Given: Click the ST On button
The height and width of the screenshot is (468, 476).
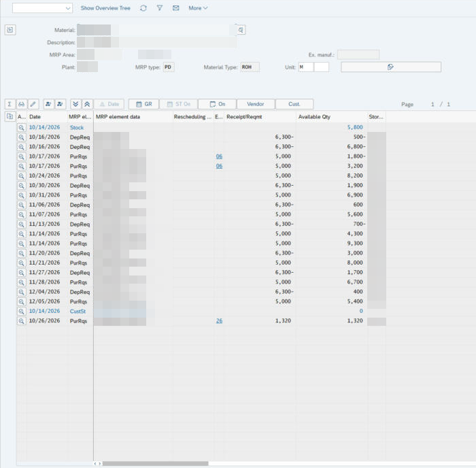Looking at the screenshot, I should (179, 104).
